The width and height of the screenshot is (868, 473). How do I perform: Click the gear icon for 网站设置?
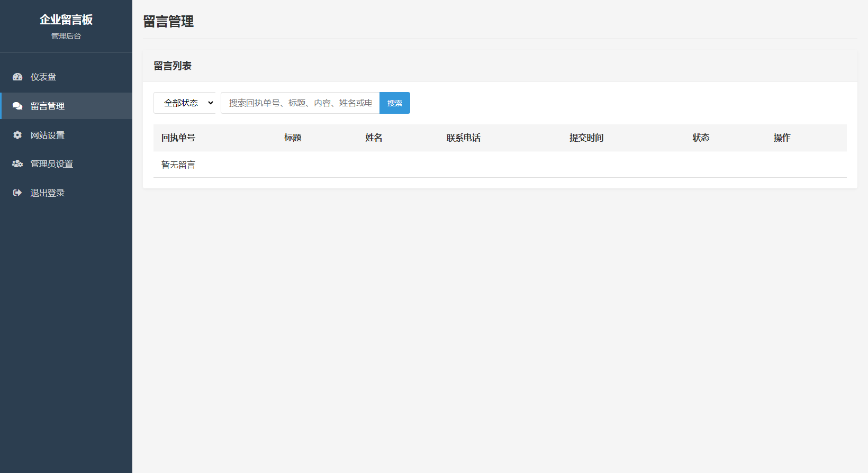click(x=17, y=135)
